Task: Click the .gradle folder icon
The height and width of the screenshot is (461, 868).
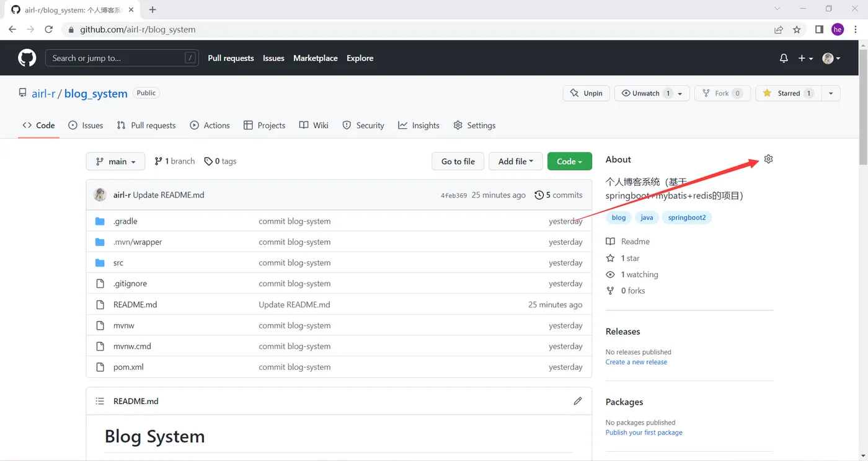Action: (100, 221)
